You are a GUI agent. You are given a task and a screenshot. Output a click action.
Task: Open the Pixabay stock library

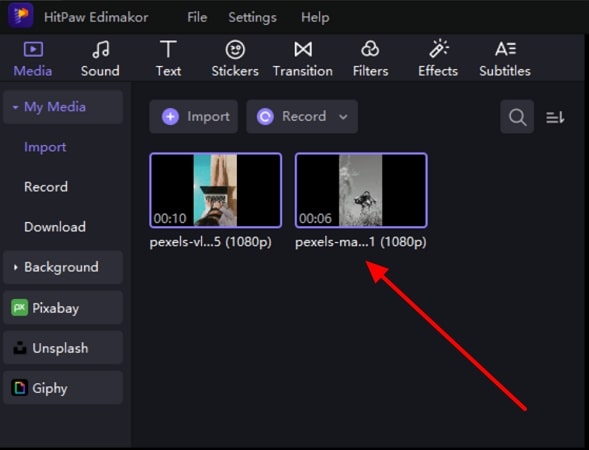63,308
